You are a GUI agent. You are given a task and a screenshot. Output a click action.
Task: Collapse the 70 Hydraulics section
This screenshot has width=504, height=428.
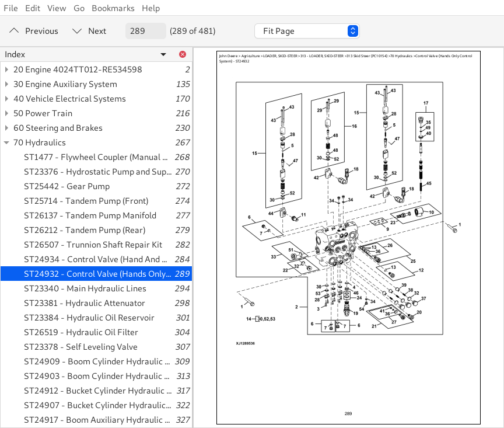tap(6, 142)
